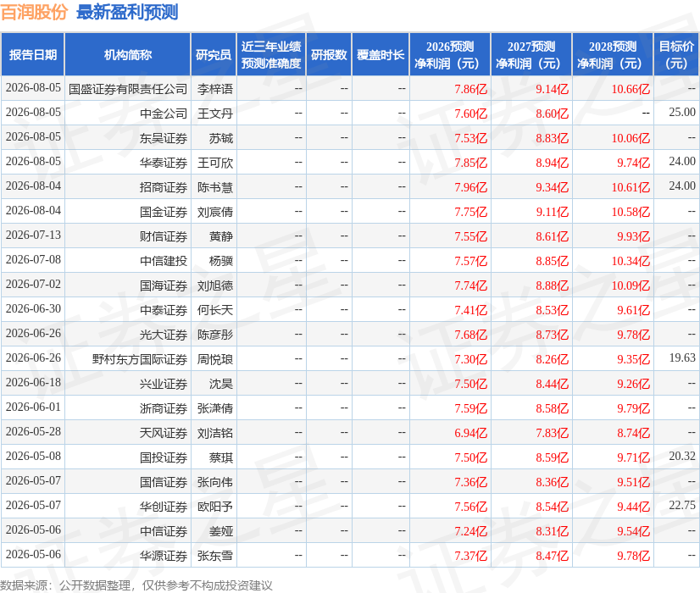This screenshot has width=700, height=593.
Task: Click 兴业证券 institution name
Action: [164, 384]
